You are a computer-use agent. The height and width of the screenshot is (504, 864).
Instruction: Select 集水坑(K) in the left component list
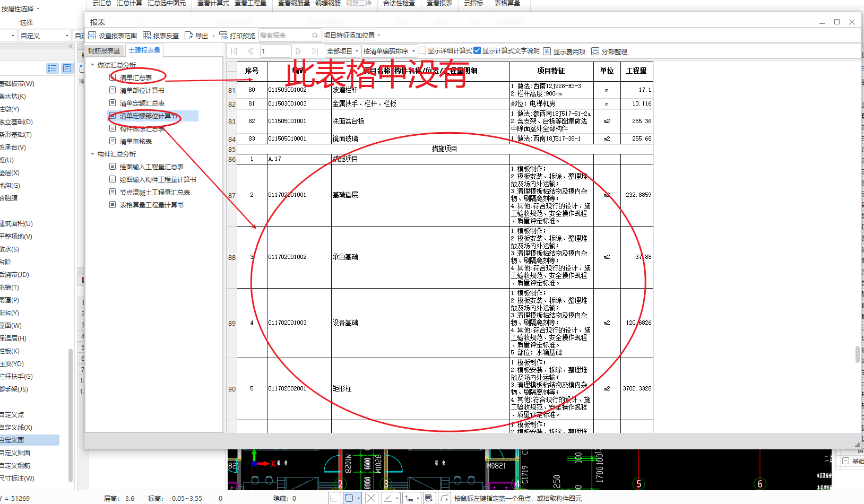coord(13,96)
